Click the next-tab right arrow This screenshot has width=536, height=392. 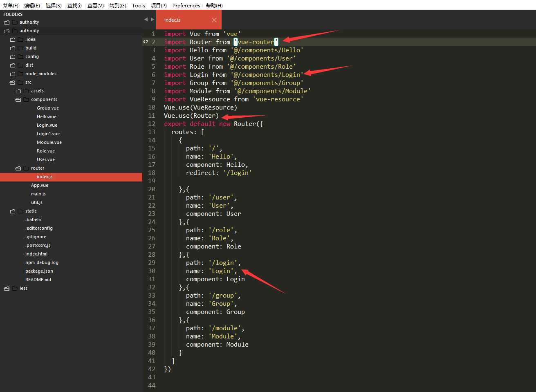click(x=153, y=19)
